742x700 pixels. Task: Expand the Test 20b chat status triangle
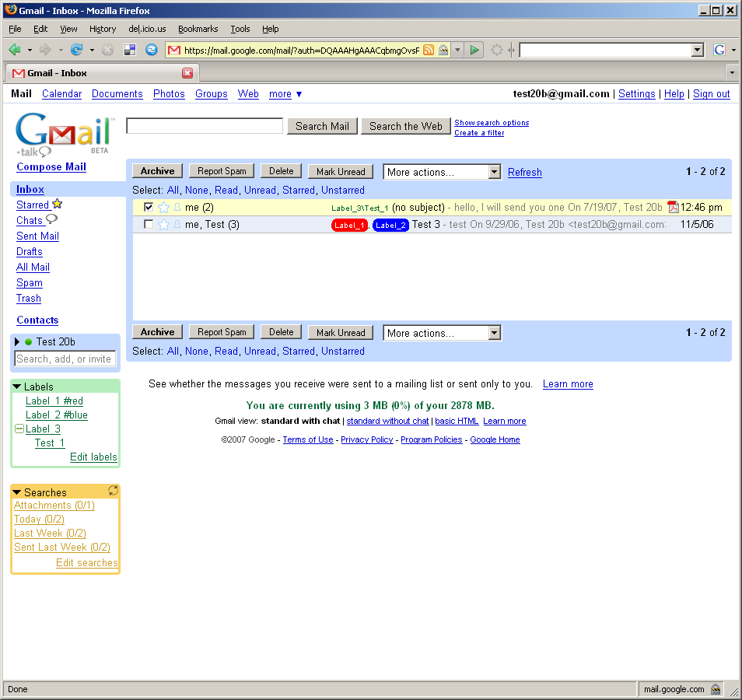pyautogui.click(x=18, y=341)
